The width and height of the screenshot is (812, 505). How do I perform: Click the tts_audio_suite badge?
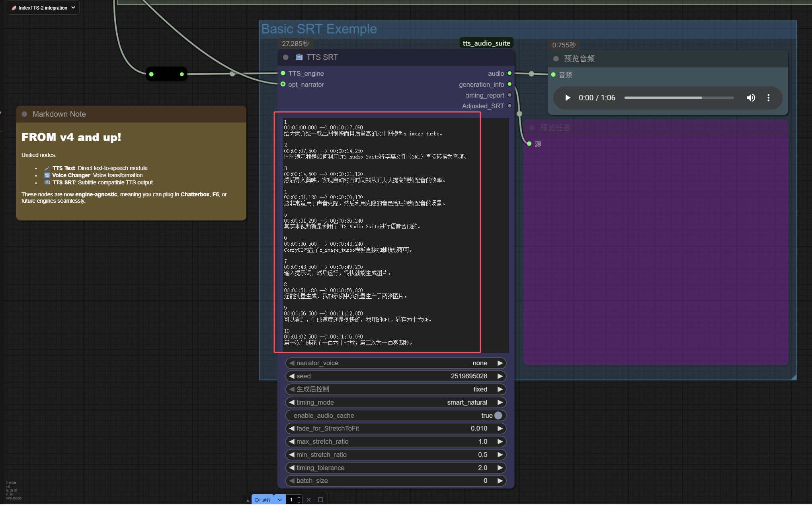(486, 43)
